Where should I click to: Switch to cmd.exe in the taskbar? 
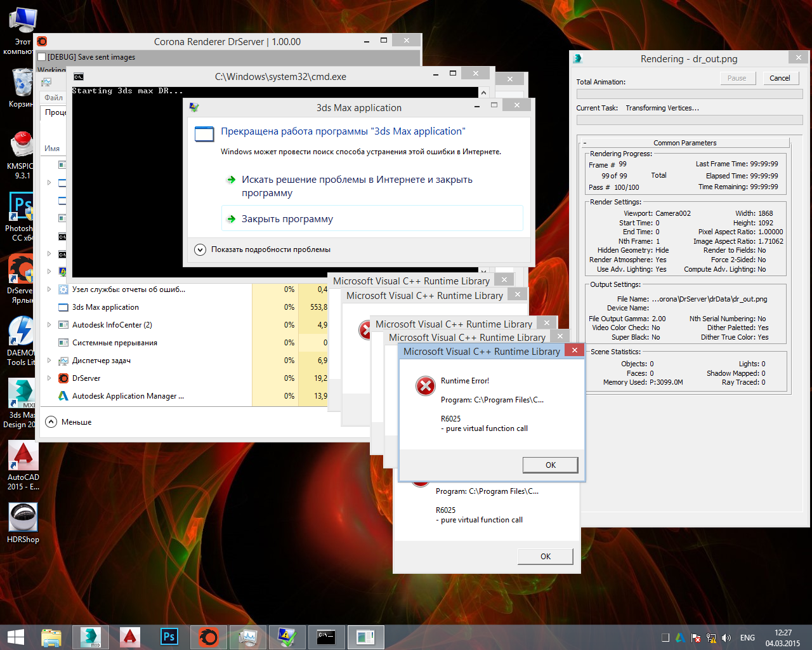(326, 637)
